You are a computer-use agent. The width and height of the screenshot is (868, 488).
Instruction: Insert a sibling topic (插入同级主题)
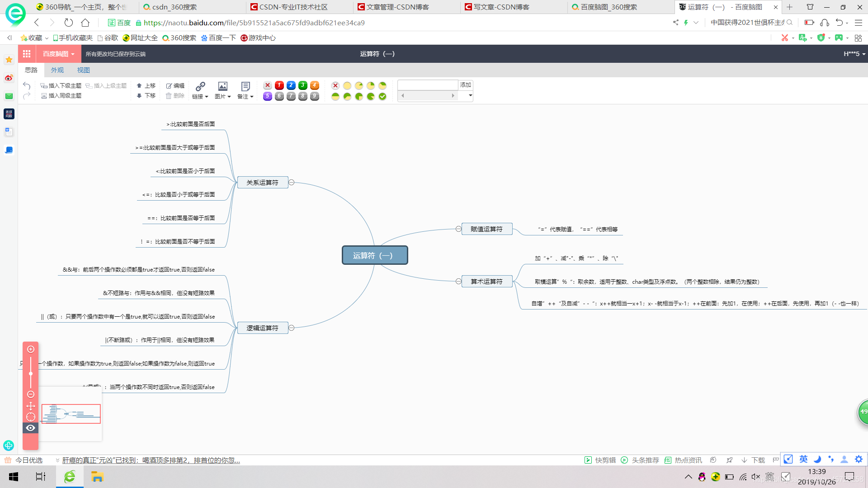(x=61, y=95)
